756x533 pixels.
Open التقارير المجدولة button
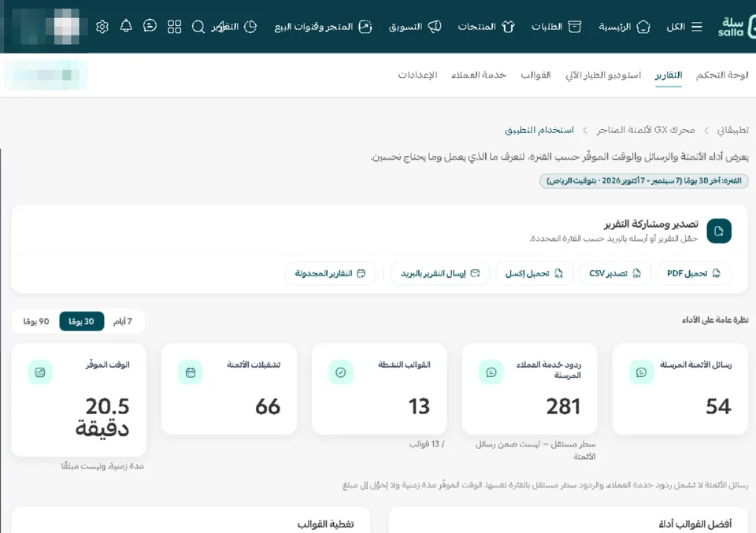click(x=330, y=273)
